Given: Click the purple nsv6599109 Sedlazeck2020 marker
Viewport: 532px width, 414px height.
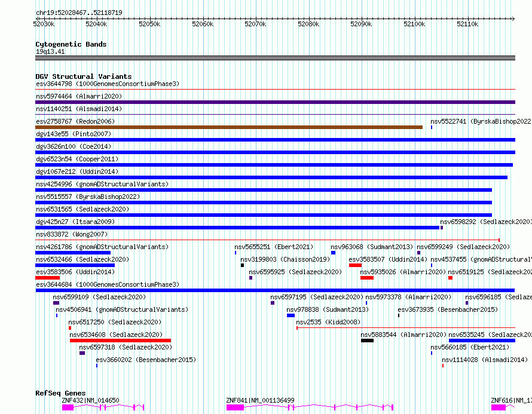Looking at the screenshot, I should (56, 303).
